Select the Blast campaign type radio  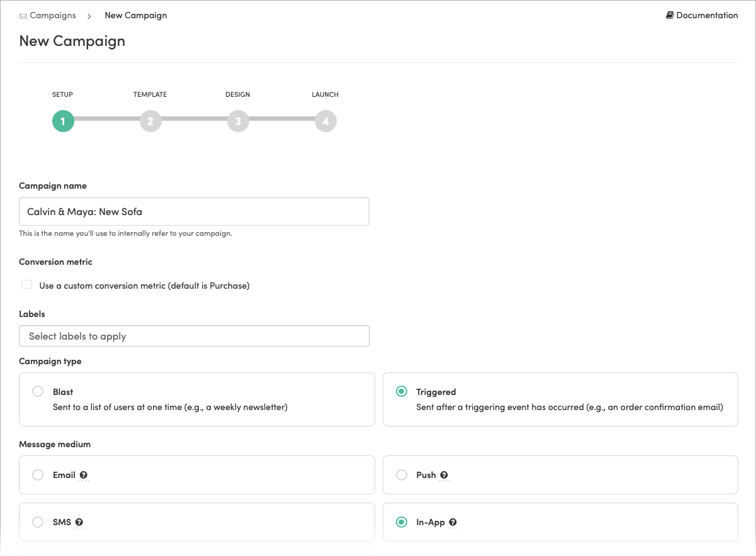pyautogui.click(x=38, y=391)
